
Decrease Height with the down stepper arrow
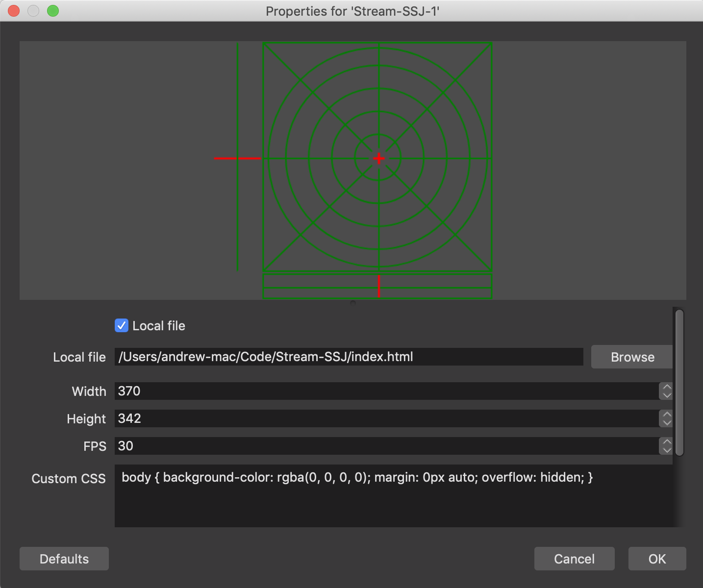[x=667, y=422]
